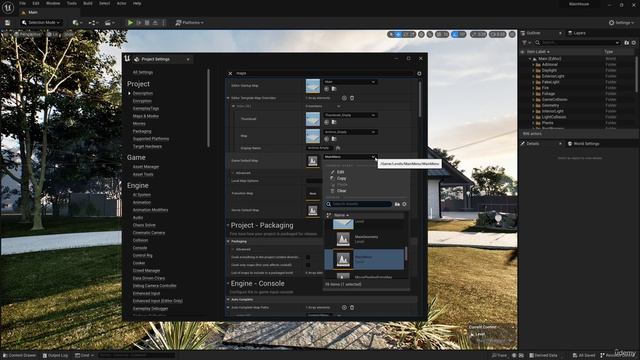Open the Edit menu
640x360 pixels.
pyautogui.click(x=36, y=3)
